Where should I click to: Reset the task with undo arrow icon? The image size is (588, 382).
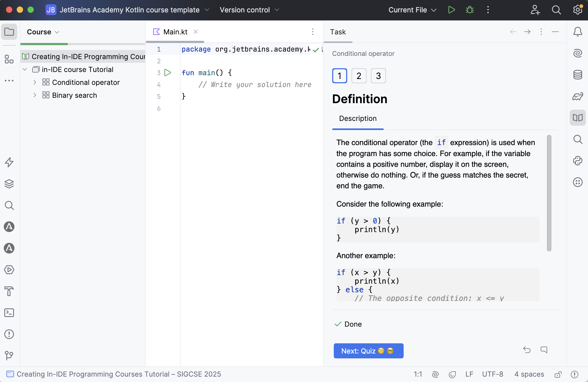pos(527,350)
